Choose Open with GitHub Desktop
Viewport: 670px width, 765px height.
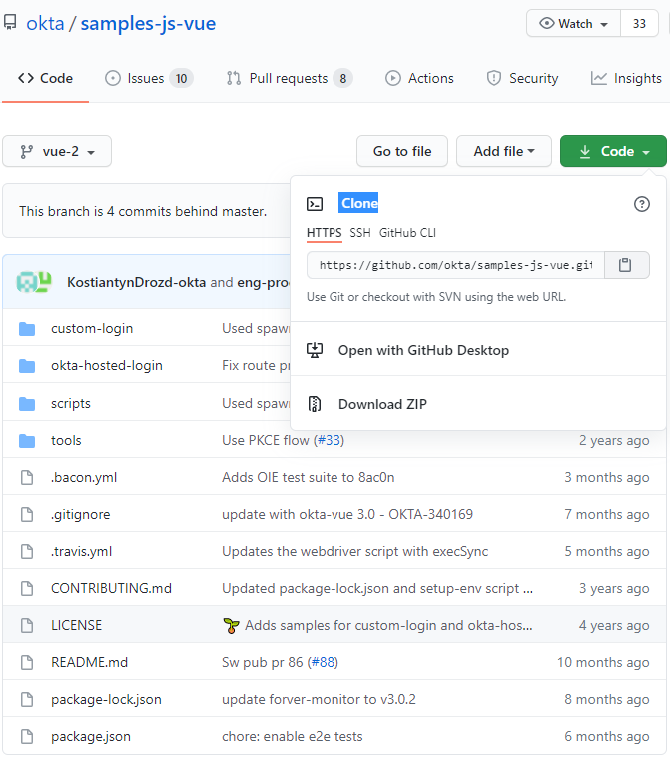pos(423,350)
